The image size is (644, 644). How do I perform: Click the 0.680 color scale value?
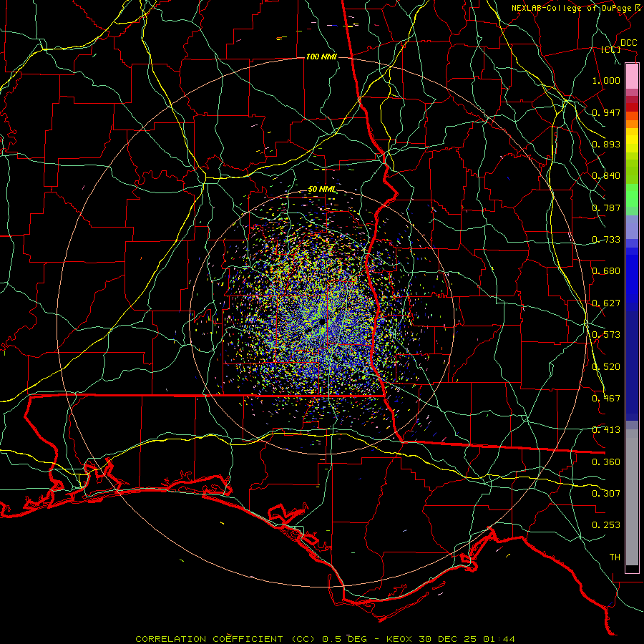[606, 271]
